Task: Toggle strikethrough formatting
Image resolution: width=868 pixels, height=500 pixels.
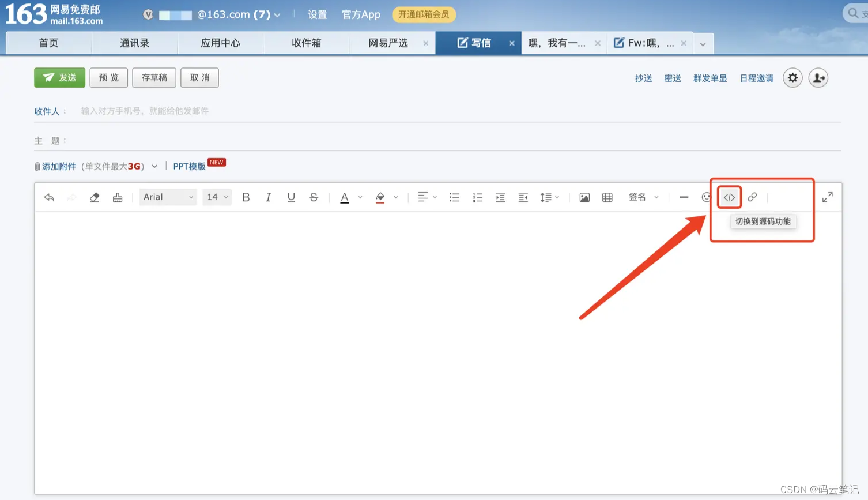Action: [x=313, y=197]
